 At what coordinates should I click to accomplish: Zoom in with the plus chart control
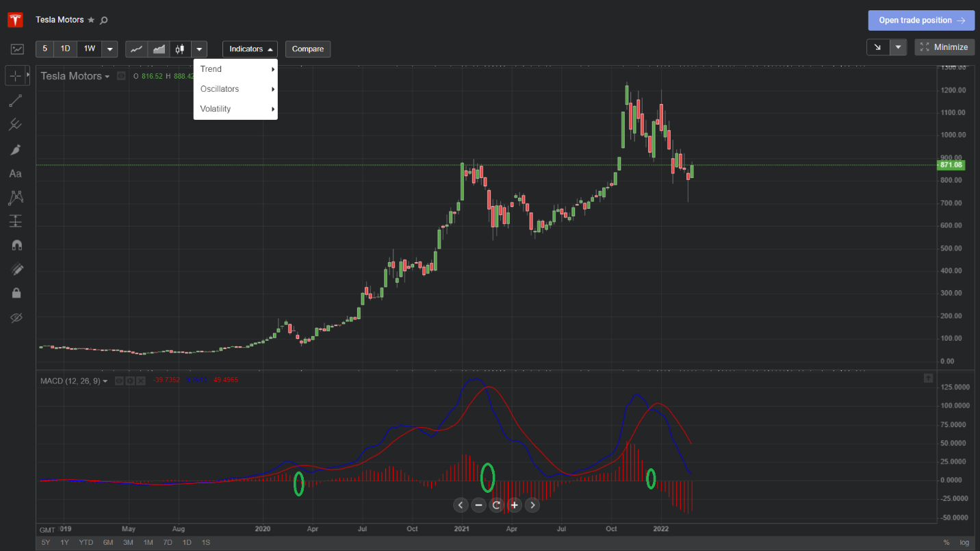[514, 505]
